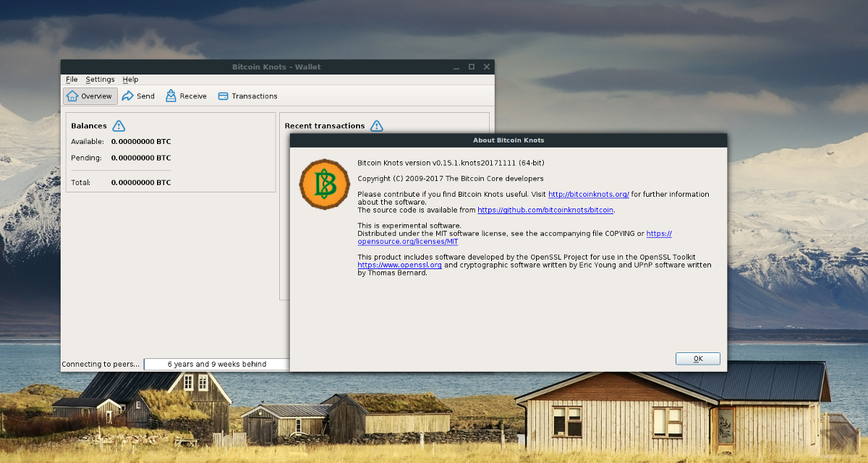Open the Help menu

point(130,80)
